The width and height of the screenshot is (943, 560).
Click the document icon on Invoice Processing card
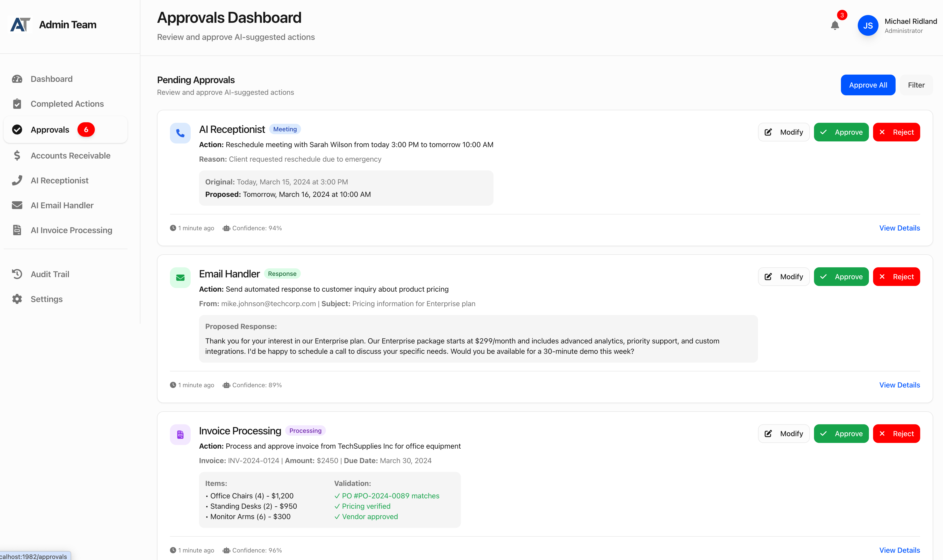point(180,434)
